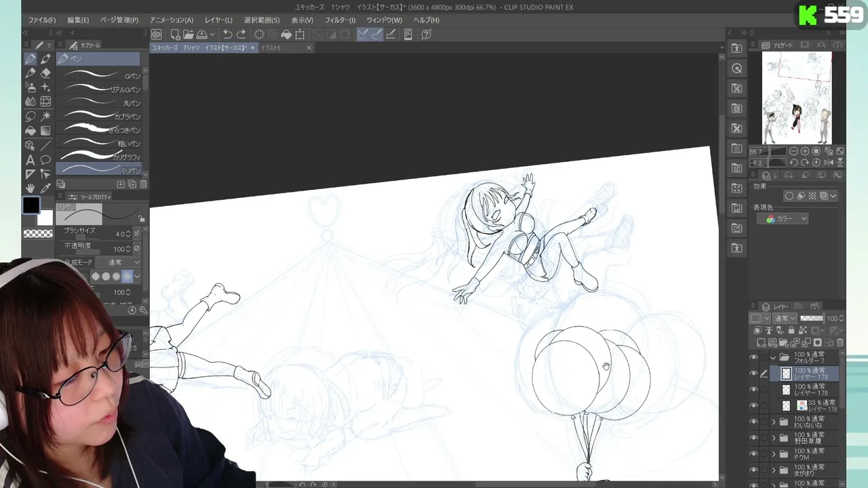The width and height of the screenshot is (868, 488).
Task: Click the Clear spinner icon in command bar
Action: pos(259,35)
